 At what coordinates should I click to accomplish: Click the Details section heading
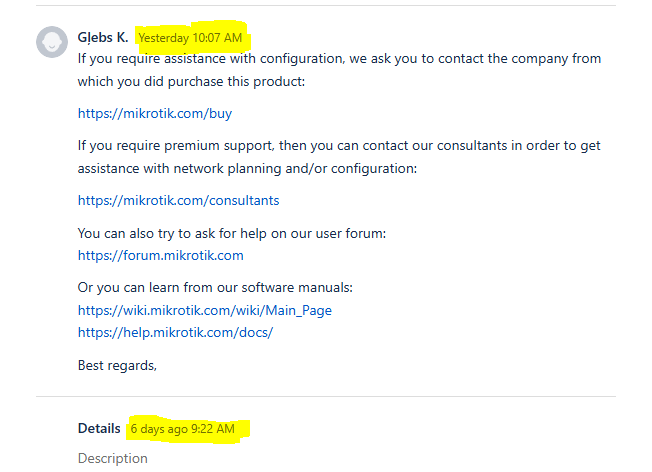tap(99, 428)
